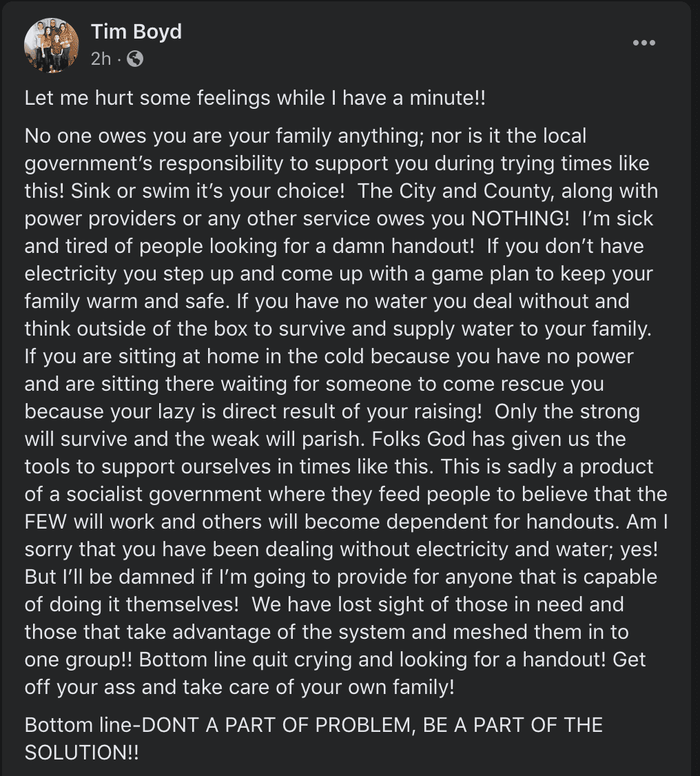Click the closing "SOLUTION!!" text

[81, 753]
